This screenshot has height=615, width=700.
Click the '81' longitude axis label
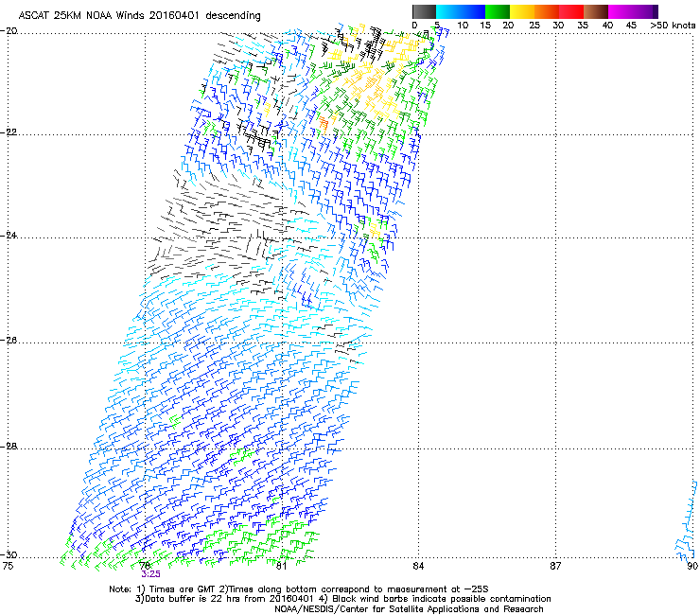pos(281,566)
